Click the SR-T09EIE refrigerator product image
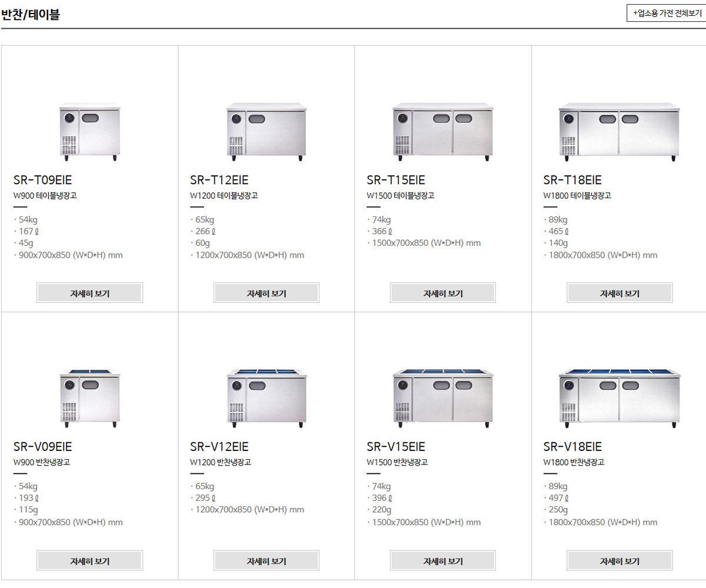The image size is (706, 588). (90, 133)
